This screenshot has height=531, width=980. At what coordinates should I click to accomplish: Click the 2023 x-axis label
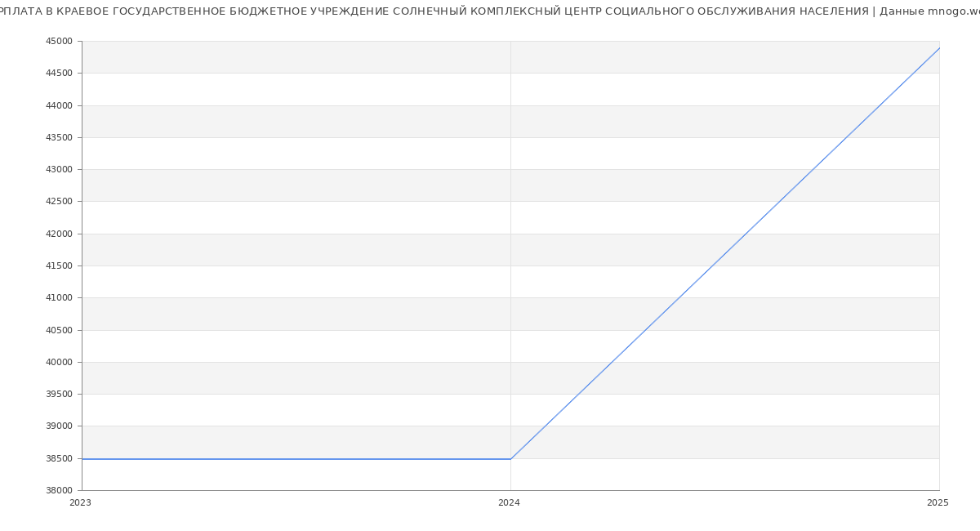(81, 503)
